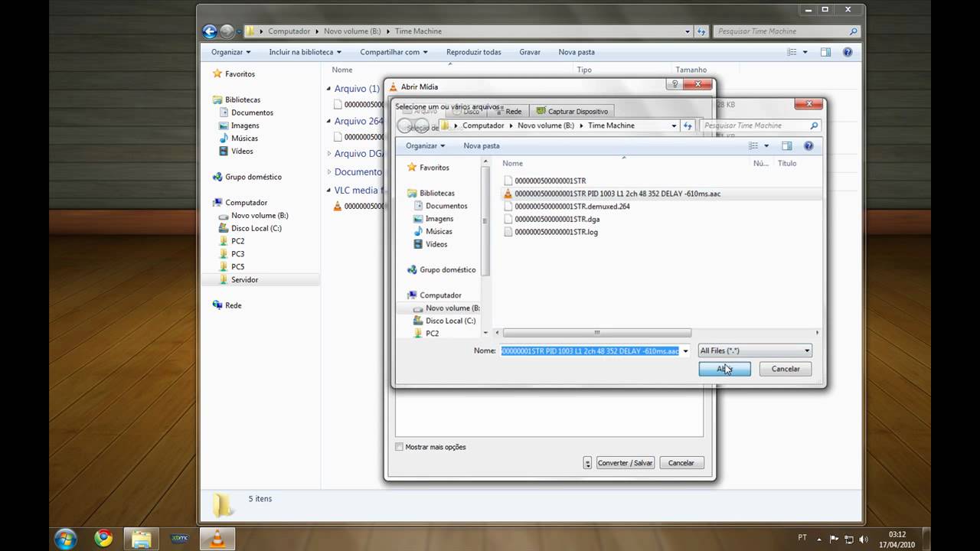
Task: Expand the Arquivo DGA group in Explorer
Action: [x=329, y=154]
